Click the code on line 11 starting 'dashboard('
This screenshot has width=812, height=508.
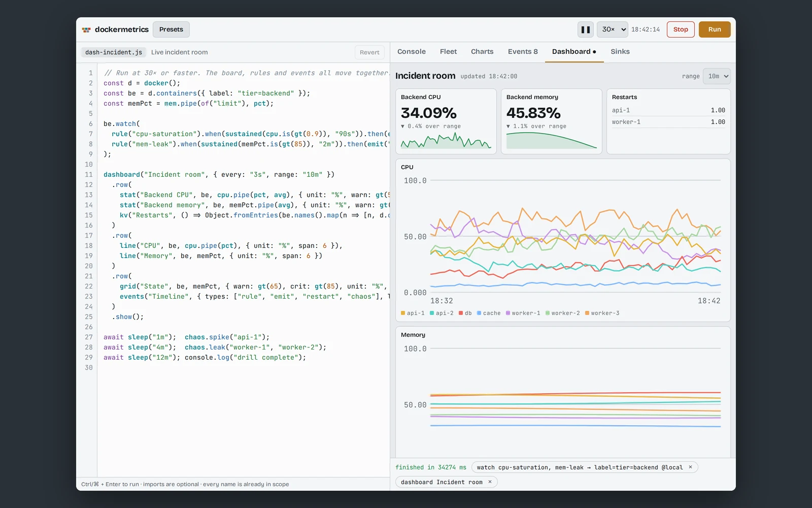coord(219,175)
